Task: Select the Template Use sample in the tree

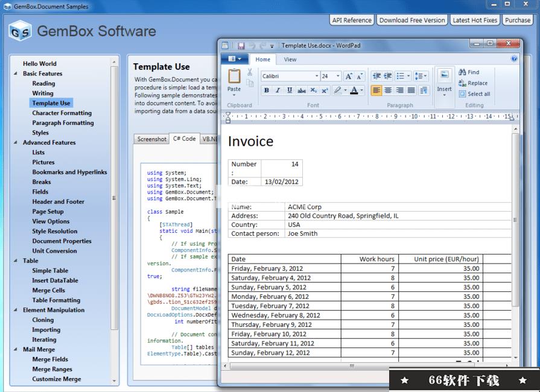Action: [x=51, y=103]
